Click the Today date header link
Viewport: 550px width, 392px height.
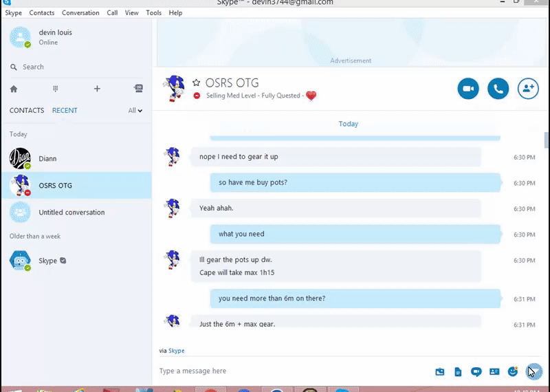(349, 124)
